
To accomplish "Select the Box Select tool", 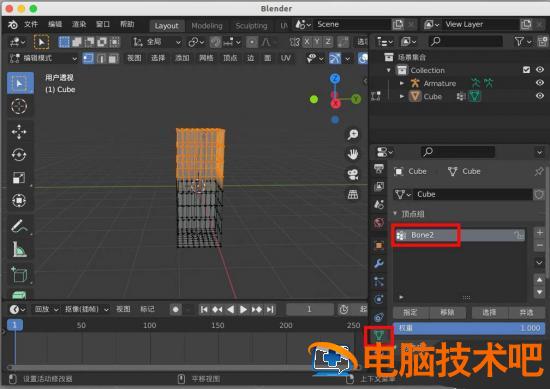I will [20, 83].
